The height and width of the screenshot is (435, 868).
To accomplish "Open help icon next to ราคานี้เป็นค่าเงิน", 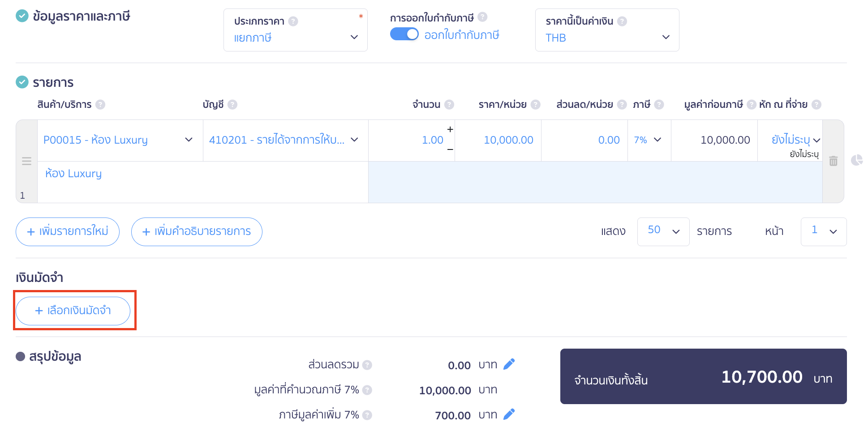I will point(623,21).
